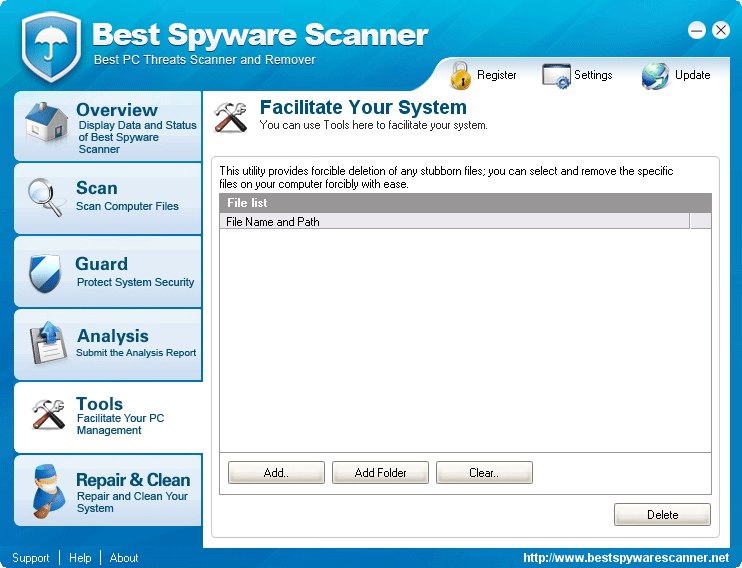The height and width of the screenshot is (568, 742).
Task: Click the Analysis floppy disk icon
Action: [48, 343]
